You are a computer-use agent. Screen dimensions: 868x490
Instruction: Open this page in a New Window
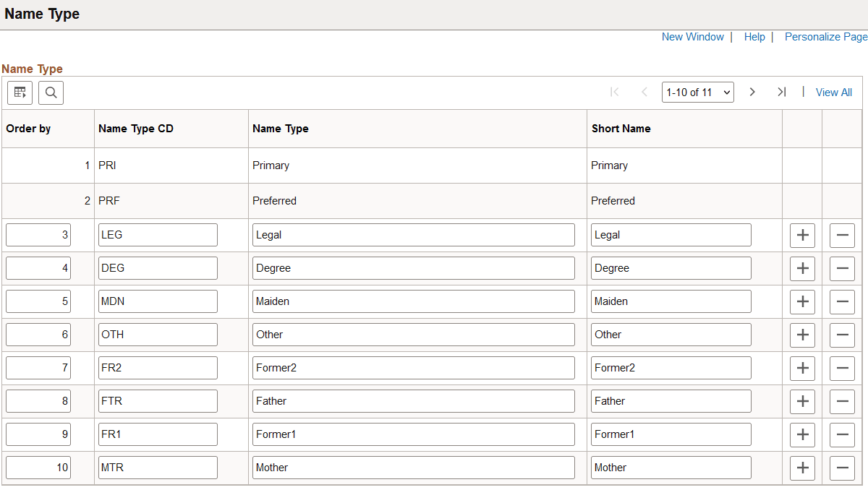tap(692, 36)
